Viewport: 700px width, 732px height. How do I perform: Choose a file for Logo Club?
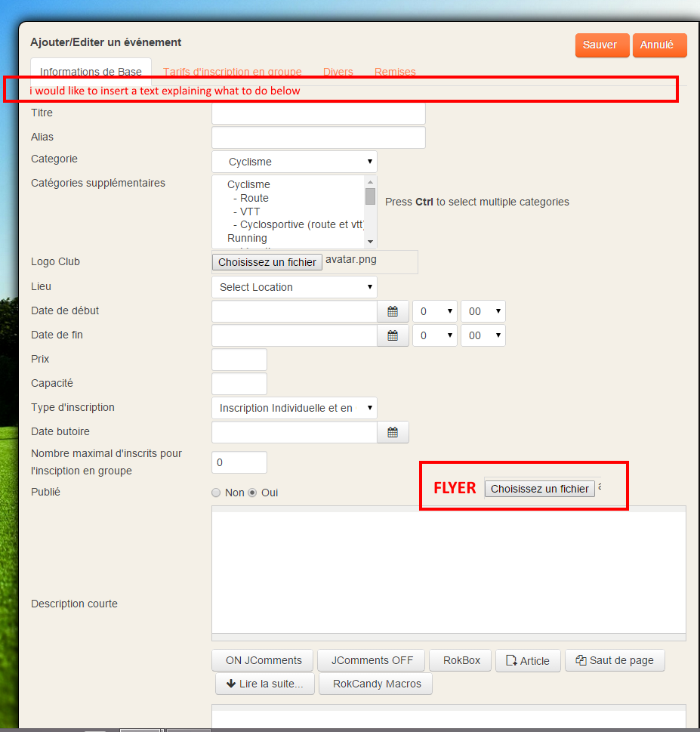(x=267, y=262)
